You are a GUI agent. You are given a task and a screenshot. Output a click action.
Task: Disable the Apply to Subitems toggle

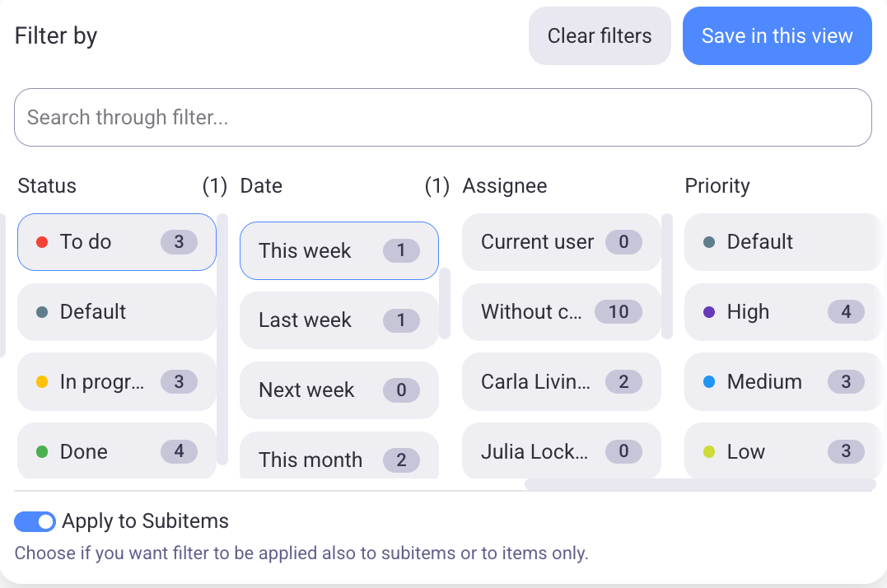(x=35, y=521)
